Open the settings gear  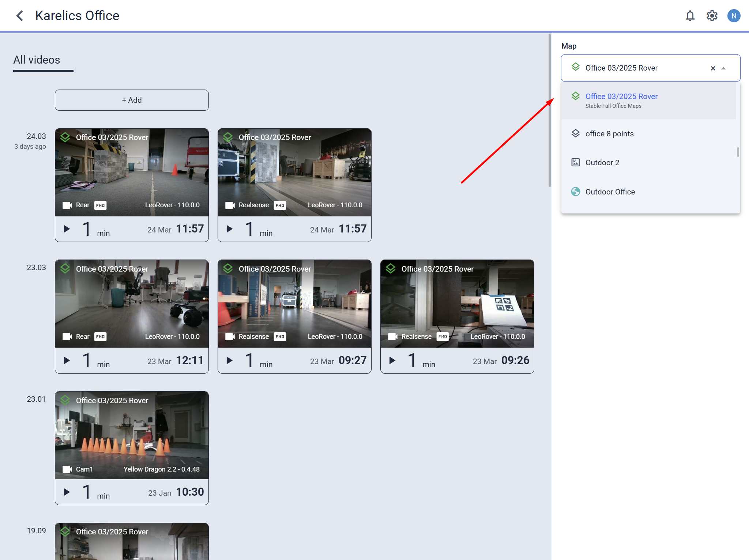pos(712,16)
